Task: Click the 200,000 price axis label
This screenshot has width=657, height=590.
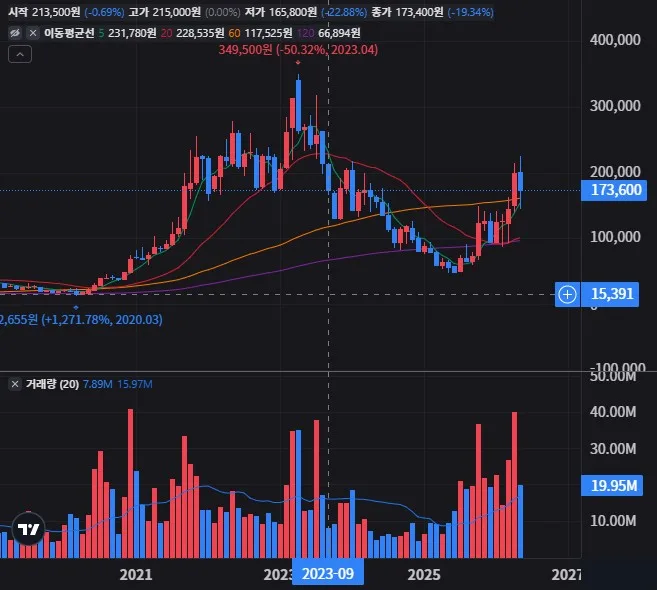Action: pos(615,171)
